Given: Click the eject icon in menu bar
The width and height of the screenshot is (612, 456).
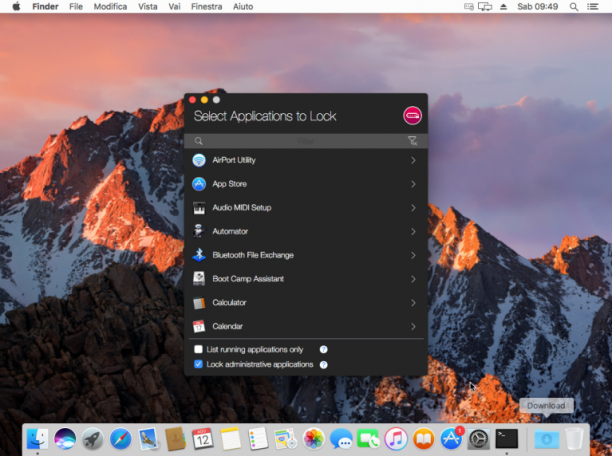Looking at the screenshot, I should coord(503,7).
